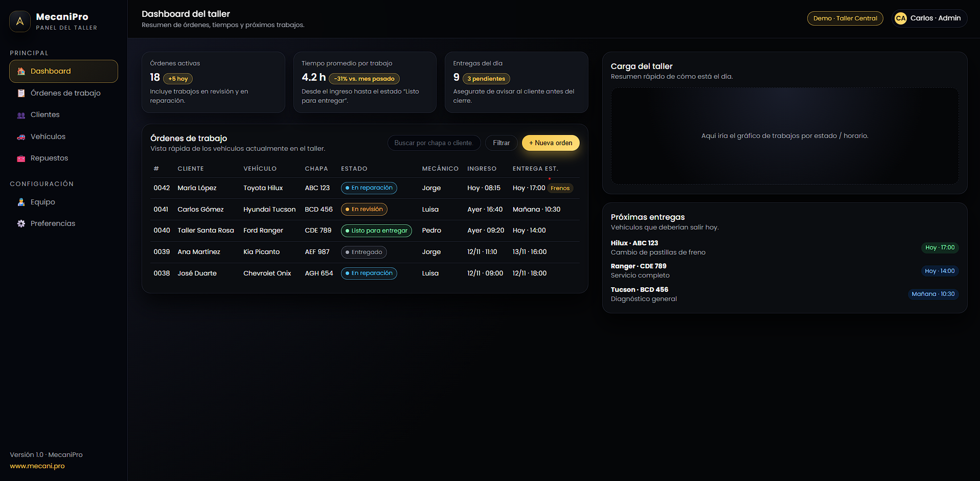
Task: Select order row 0039 Ana Martínez
Action: tap(198, 252)
